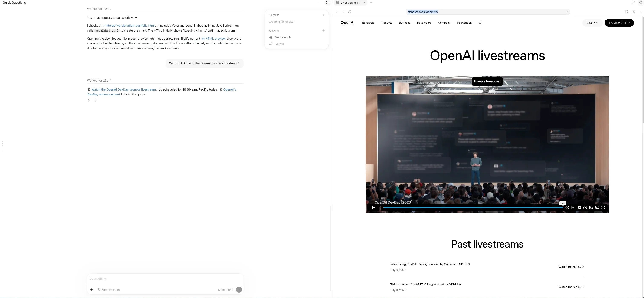Select the Livestreams browser tab
644x298 pixels.
coord(350,3)
